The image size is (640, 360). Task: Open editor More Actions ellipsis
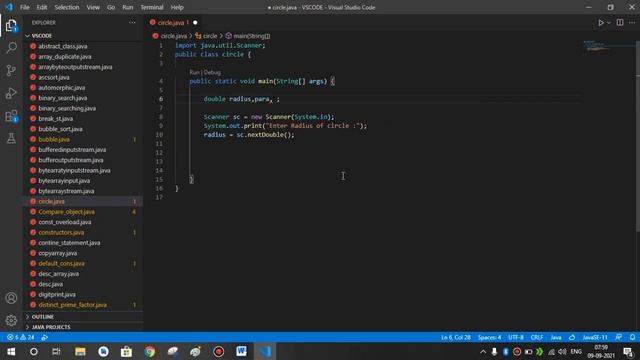[x=632, y=23]
